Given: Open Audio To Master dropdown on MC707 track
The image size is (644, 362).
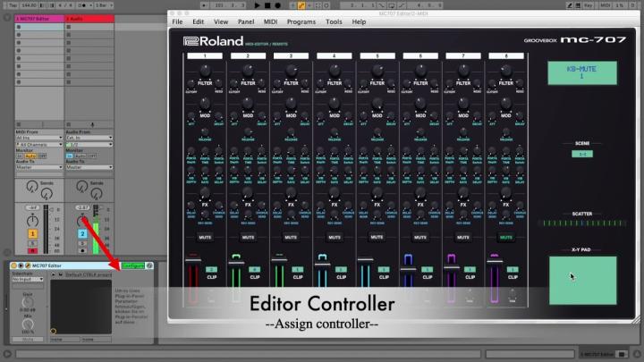Looking at the screenshot, I should pyautogui.click(x=39, y=167).
